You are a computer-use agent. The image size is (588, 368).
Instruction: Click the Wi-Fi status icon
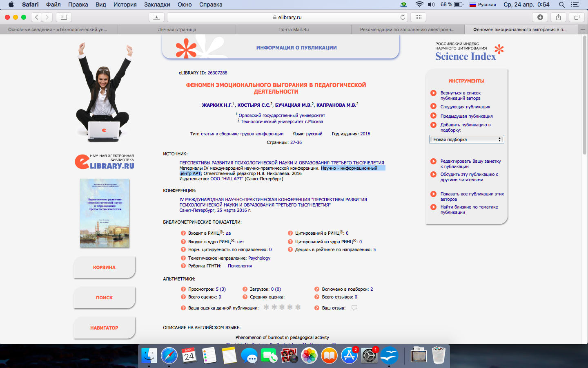(x=419, y=4)
